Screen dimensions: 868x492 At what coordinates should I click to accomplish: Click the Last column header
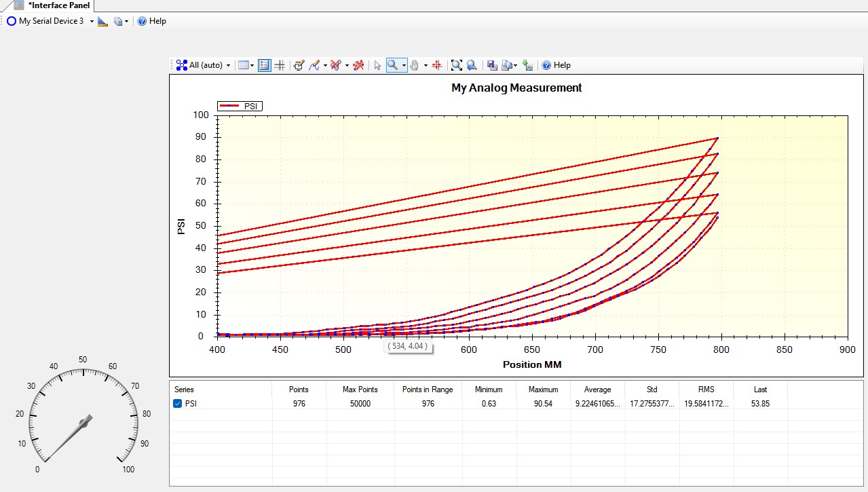click(x=760, y=390)
